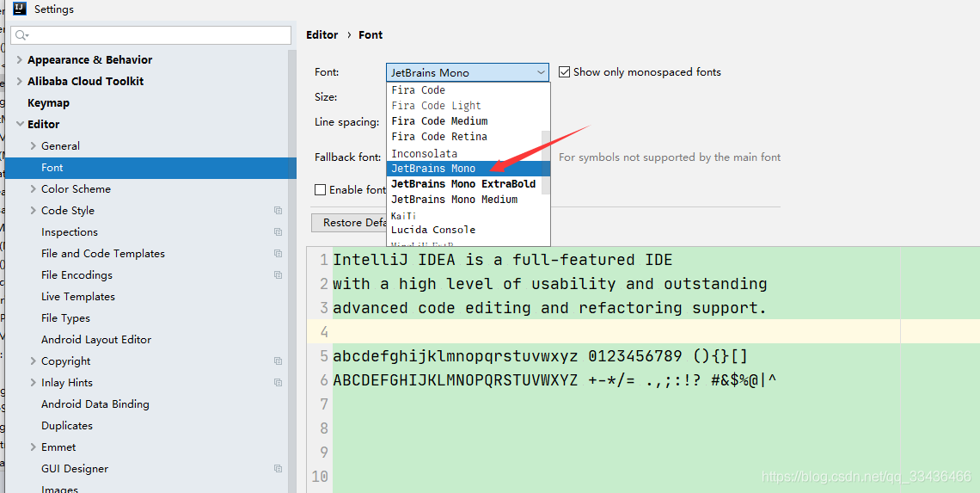Choose JetBrains Mono Medium font option
Viewport: 980px width, 493px height.
pos(463,200)
